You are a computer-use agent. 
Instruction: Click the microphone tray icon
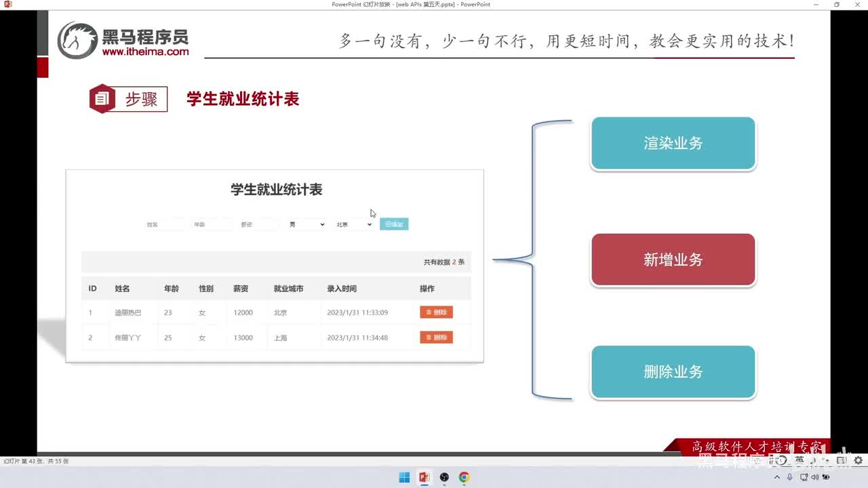[790, 477]
